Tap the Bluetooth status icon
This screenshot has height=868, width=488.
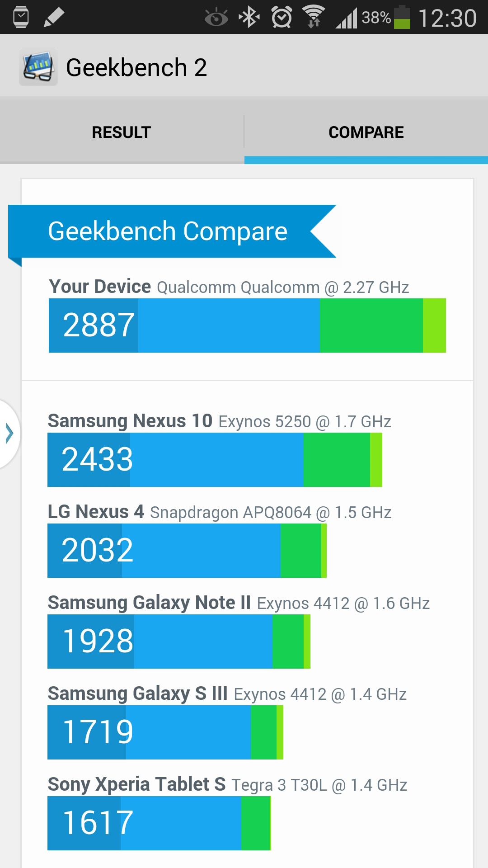[x=249, y=17]
